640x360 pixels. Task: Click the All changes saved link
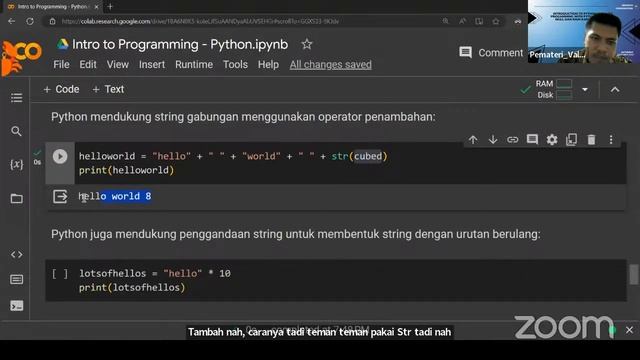click(331, 64)
